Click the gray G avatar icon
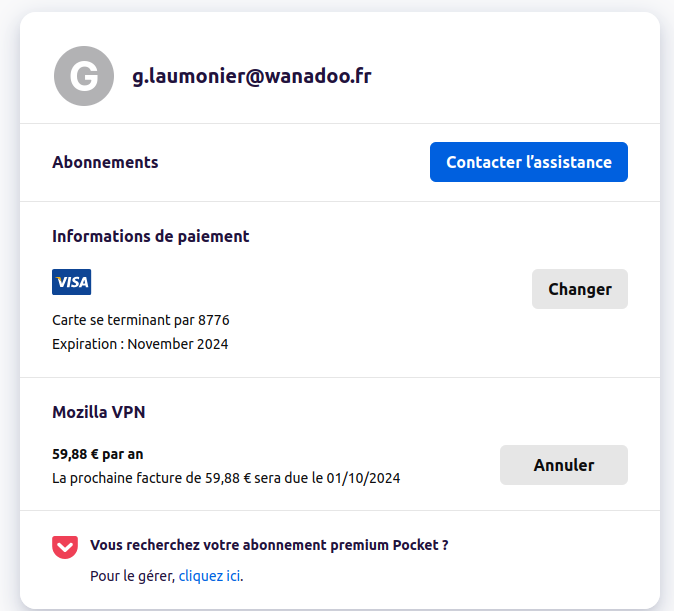 [x=84, y=77]
